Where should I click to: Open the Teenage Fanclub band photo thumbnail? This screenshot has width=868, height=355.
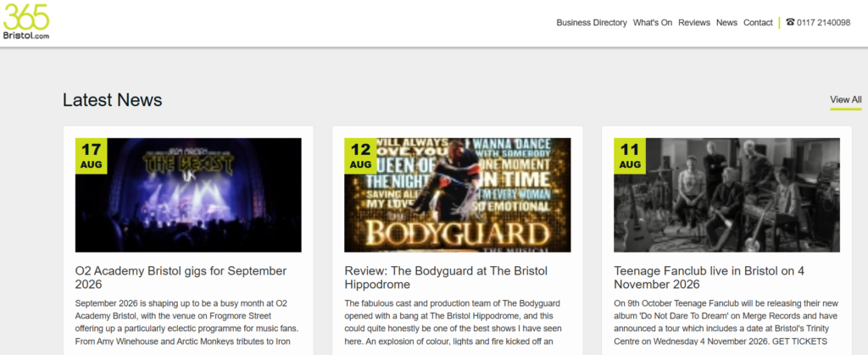726,195
